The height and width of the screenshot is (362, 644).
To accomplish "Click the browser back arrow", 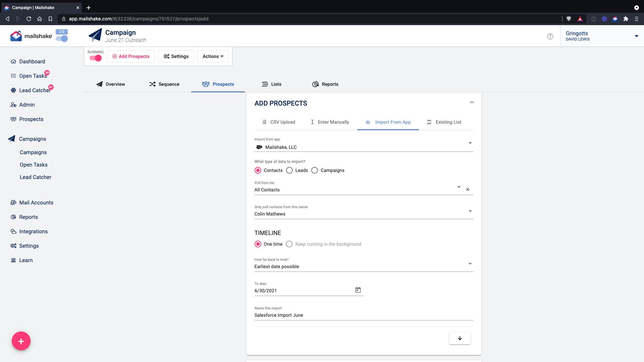I will tap(7, 19).
